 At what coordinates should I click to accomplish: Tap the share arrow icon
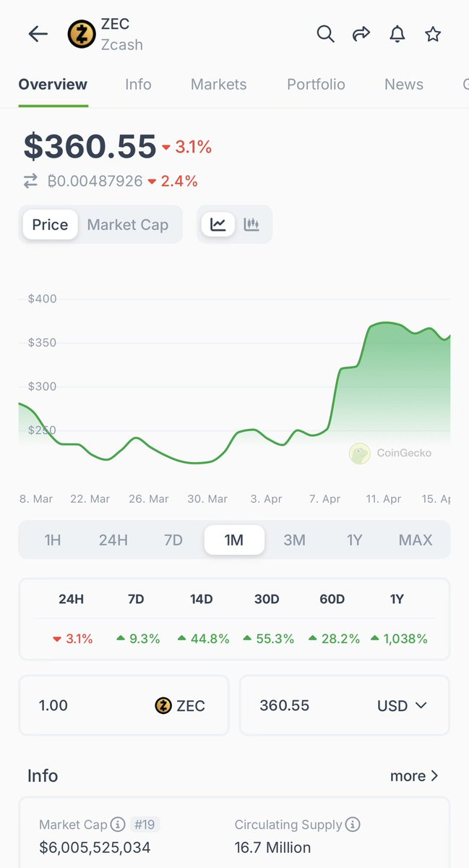pos(361,34)
